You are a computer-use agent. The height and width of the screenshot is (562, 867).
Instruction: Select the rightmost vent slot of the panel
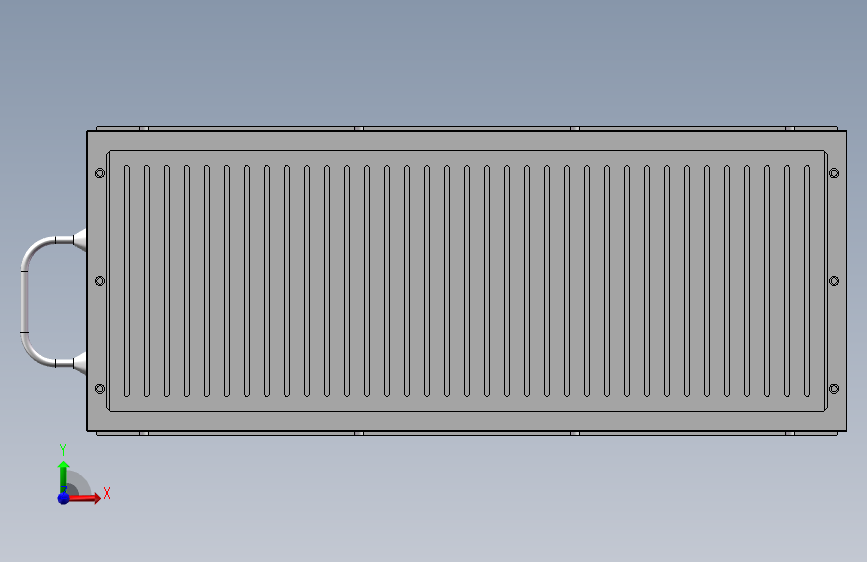click(807, 281)
